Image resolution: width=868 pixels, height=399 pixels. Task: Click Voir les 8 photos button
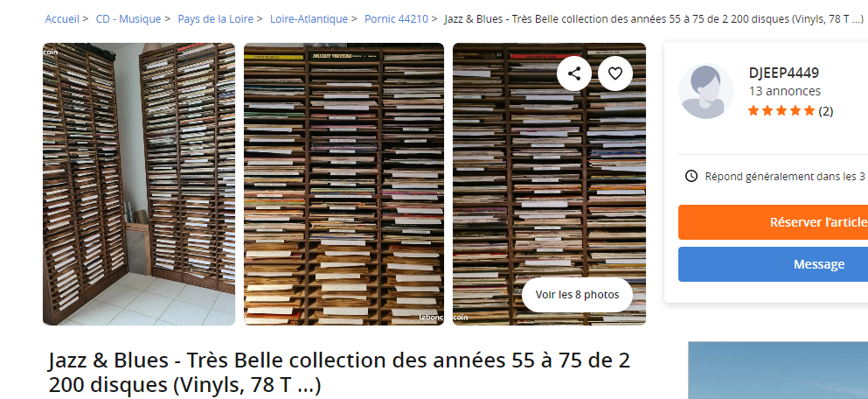click(x=578, y=294)
